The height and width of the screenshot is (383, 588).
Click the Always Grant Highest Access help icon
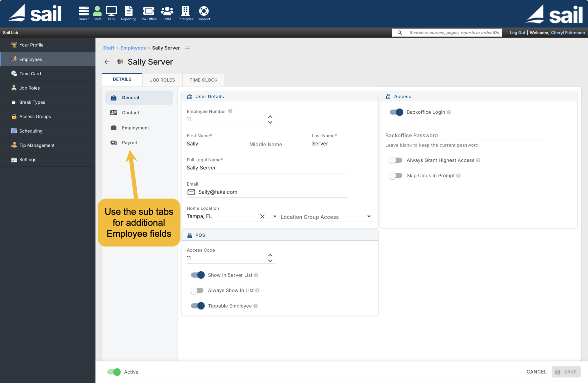pyautogui.click(x=478, y=160)
